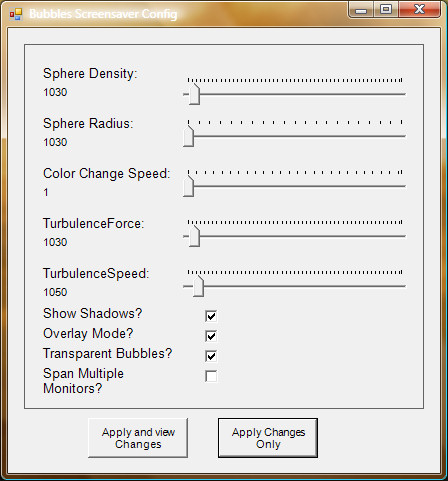
Task: Click the Sphere Density slider thumb
Action: (194, 94)
